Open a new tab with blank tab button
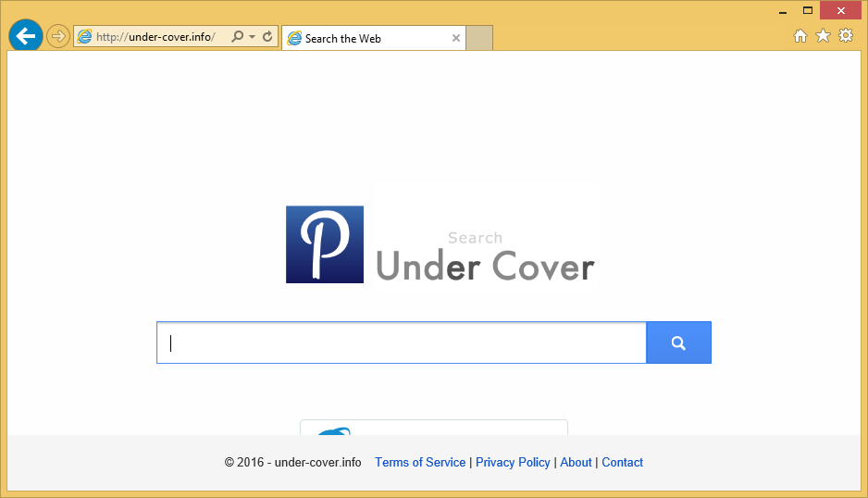Image resolution: width=868 pixels, height=498 pixels. 479,38
